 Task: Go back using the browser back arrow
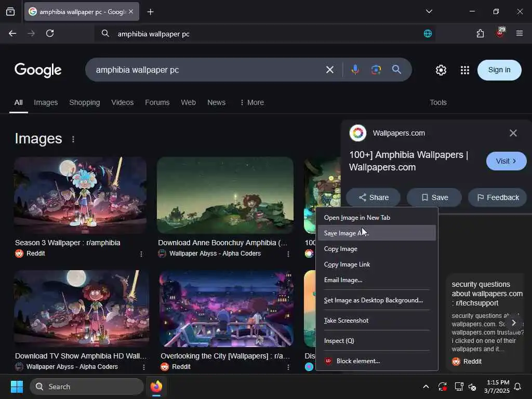pyautogui.click(x=12, y=33)
